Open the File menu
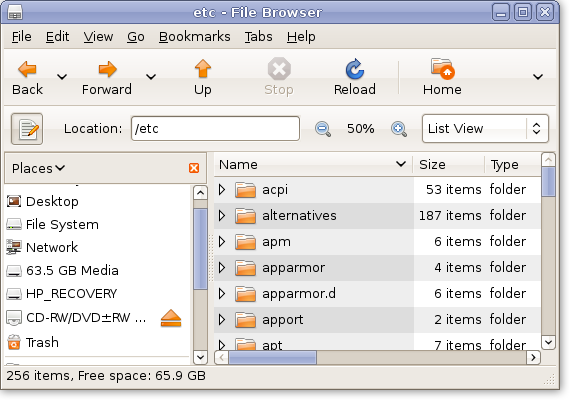Screen dimensions: 570x400 point(21,37)
